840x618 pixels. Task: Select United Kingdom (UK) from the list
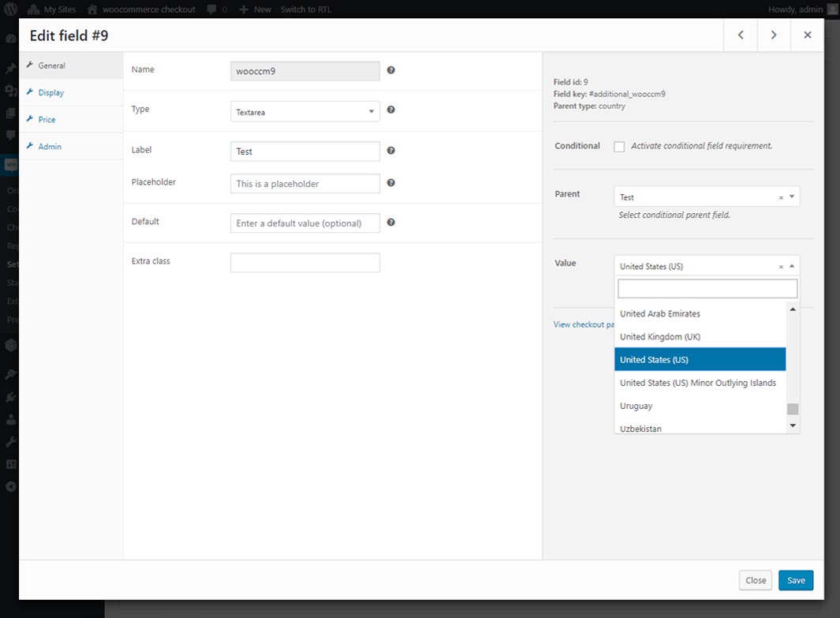click(x=660, y=337)
